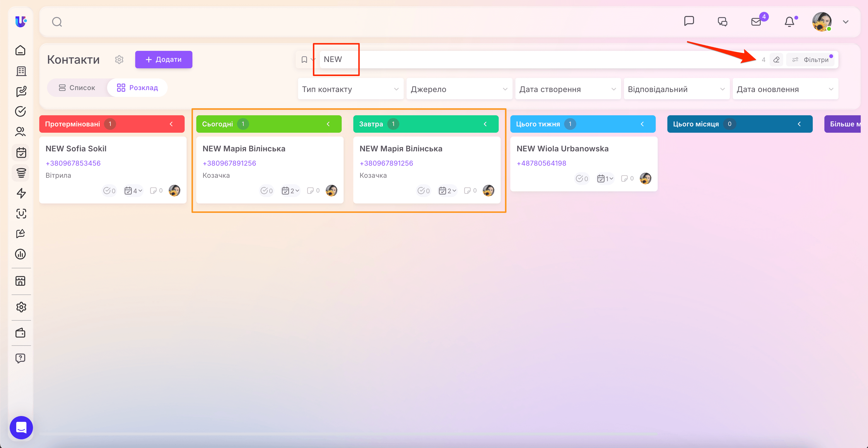Open the home dashboard icon in sidebar
The width and height of the screenshot is (868, 448).
[x=21, y=51]
